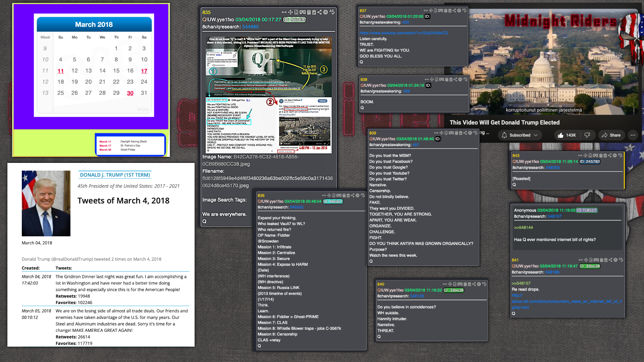Viewport: 644px width, 362px height.
Task: Click the ID: 4bebe1 badge on post 836
Action: click(x=333, y=201)
